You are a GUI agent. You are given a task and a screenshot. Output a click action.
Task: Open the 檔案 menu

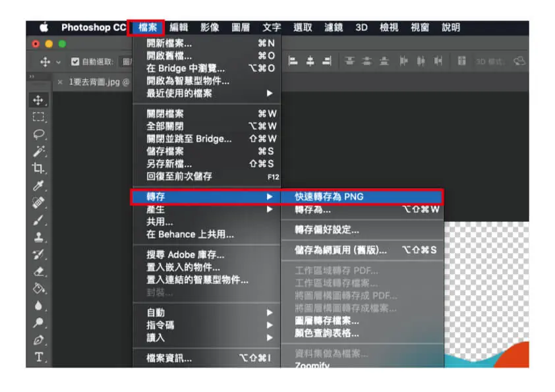tap(148, 27)
